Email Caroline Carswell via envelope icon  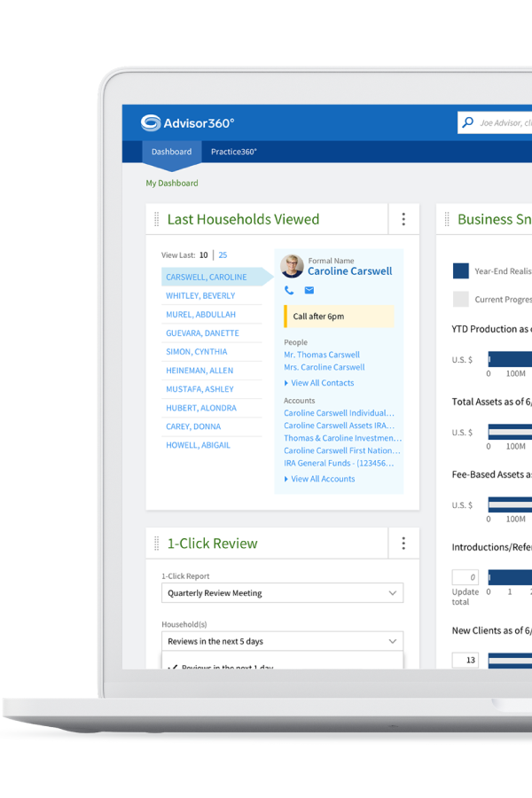(x=309, y=290)
